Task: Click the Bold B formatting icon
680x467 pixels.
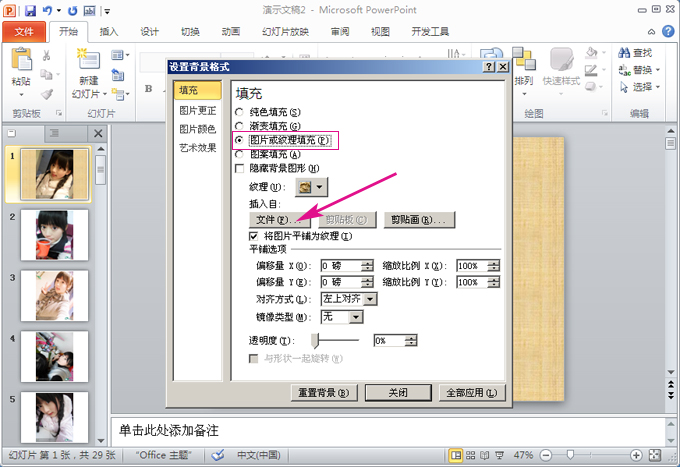Action: (x=148, y=88)
